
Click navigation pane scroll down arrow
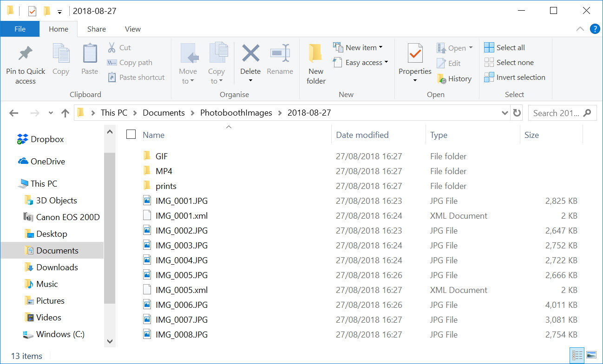[110, 341]
